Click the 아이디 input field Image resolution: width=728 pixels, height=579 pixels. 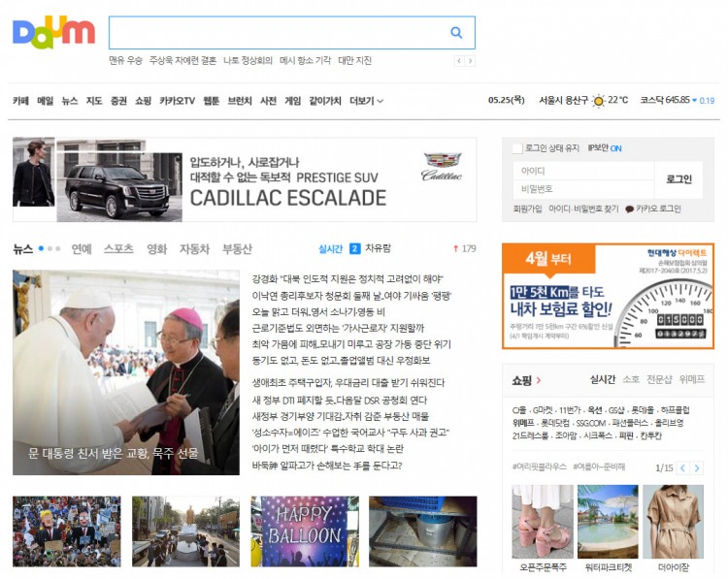pyautogui.click(x=582, y=171)
